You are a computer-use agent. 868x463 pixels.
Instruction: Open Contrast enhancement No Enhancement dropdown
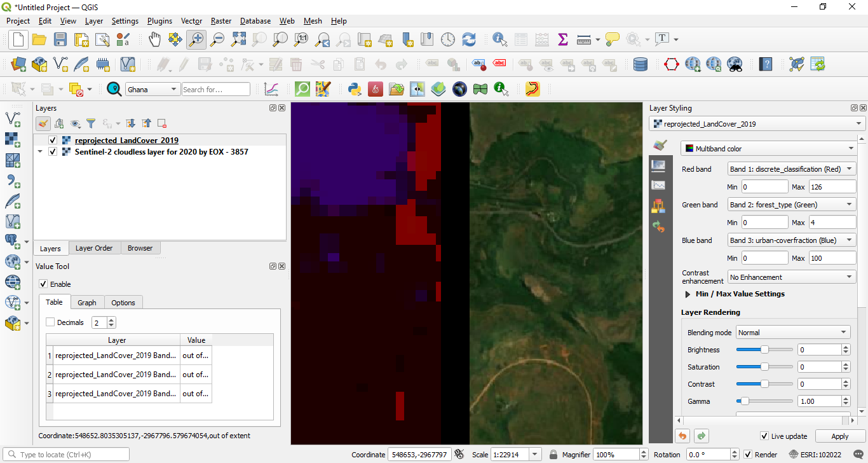pyautogui.click(x=792, y=277)
